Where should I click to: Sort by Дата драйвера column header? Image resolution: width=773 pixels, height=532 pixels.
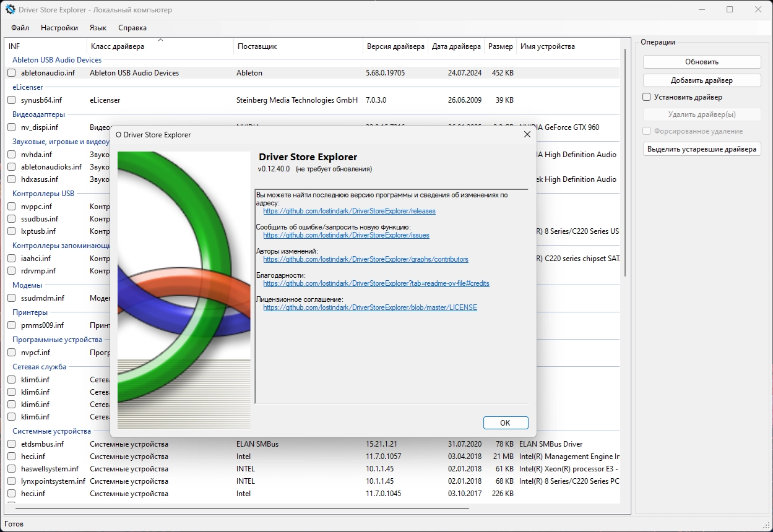point(456,46)
